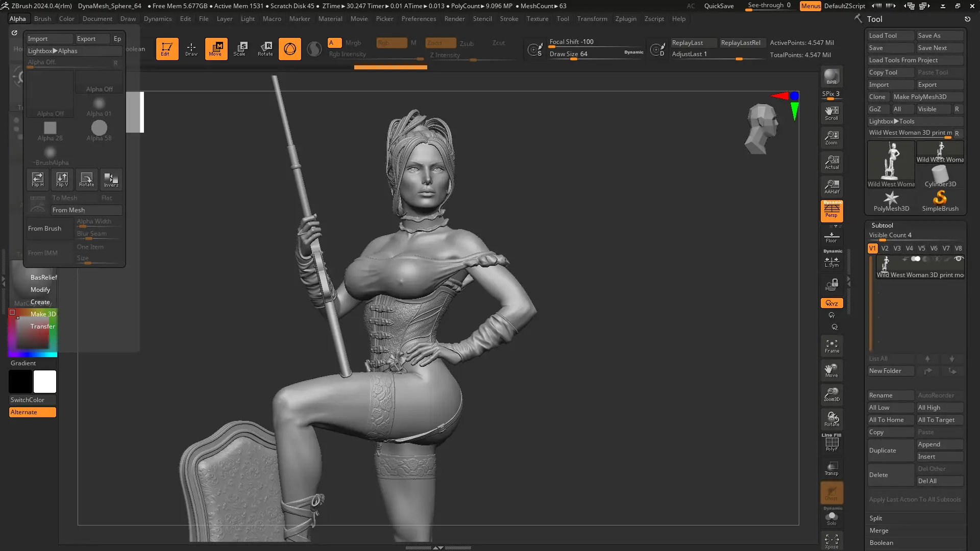Open the Zplugin menu
980x551 pixels.
[x=625, y=19]
